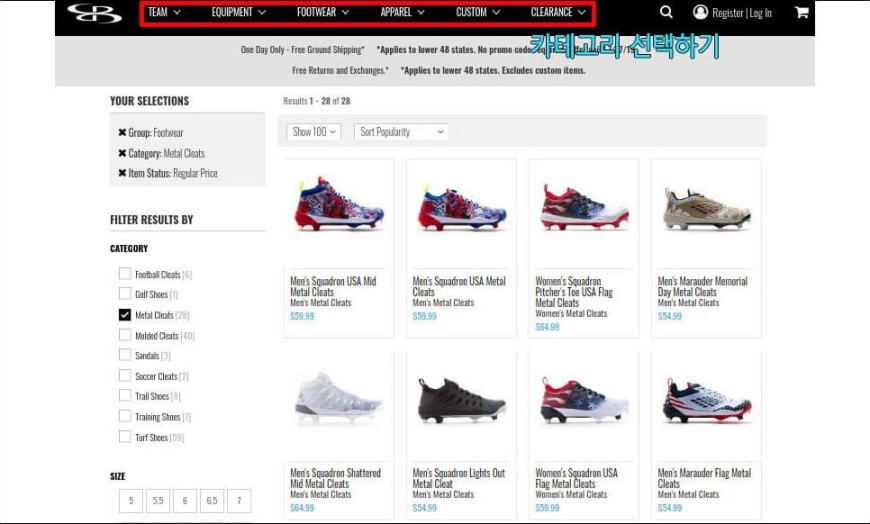Screen dimensions: 870x524
Task: Open the CUSTOM menu
Action: [478, 12]
